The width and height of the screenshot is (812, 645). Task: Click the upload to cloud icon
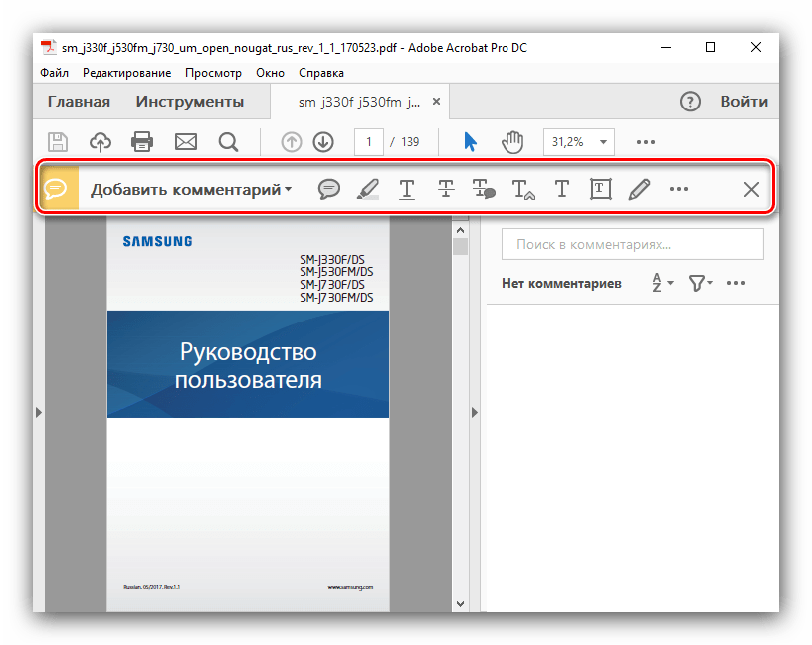point(101,142)
